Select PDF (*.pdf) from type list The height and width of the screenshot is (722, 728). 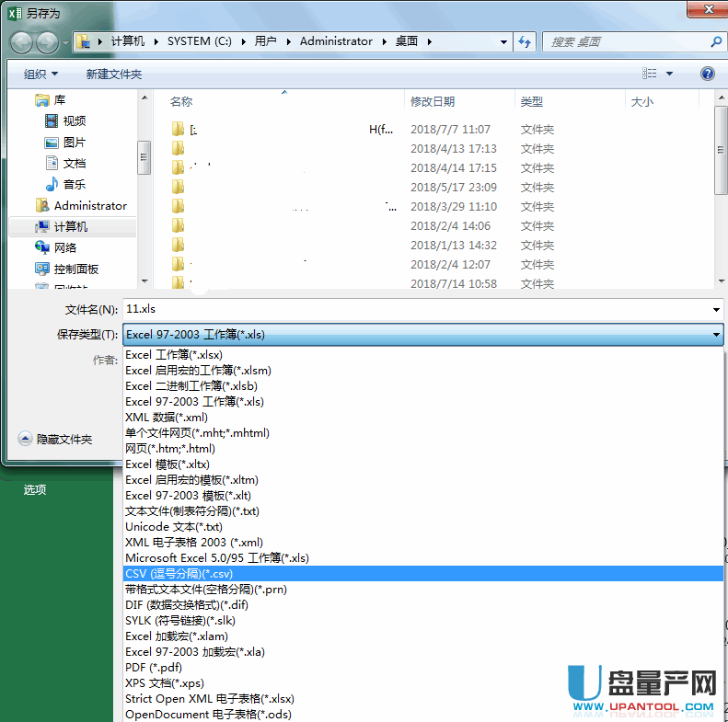154,668
